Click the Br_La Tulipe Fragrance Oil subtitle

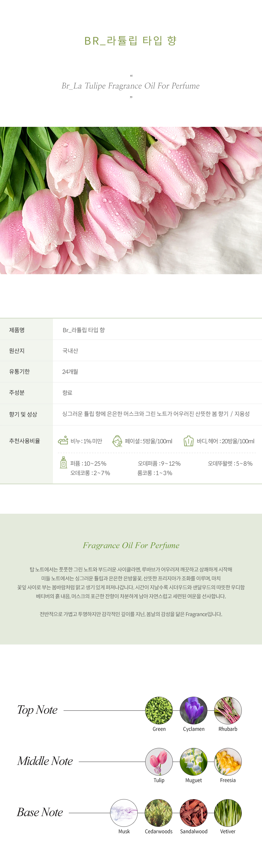[x=130, y=86]
